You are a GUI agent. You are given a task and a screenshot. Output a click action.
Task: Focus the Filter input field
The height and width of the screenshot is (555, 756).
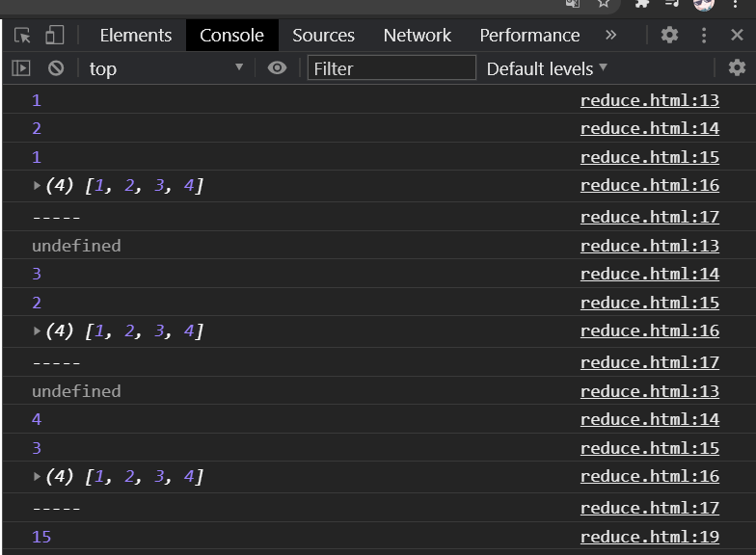coord(391,67)
